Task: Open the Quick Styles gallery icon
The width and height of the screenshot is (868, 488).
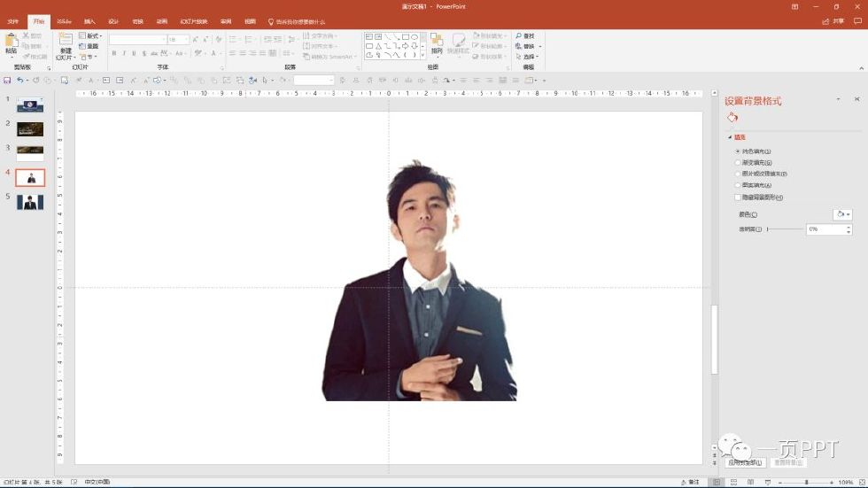Action: (459, 41)
